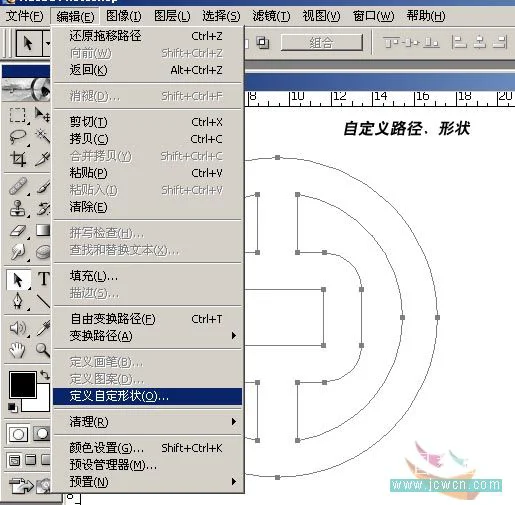
Task: Choose 预设管理器(M)... entry
Action: click(147, 465)
